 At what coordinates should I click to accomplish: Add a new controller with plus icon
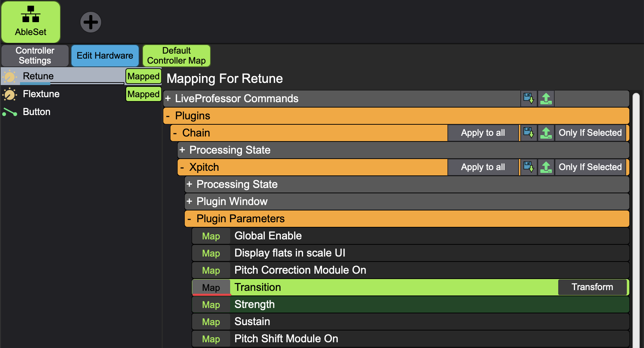click(90, 22)
